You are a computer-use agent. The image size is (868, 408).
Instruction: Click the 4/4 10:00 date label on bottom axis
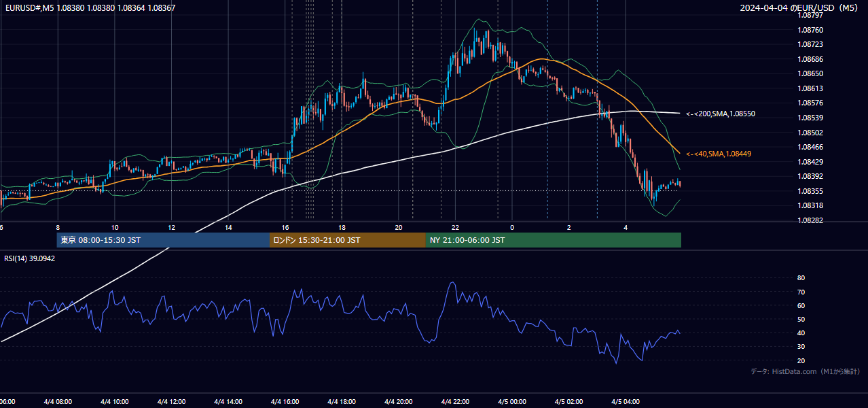tap(115, 402)
